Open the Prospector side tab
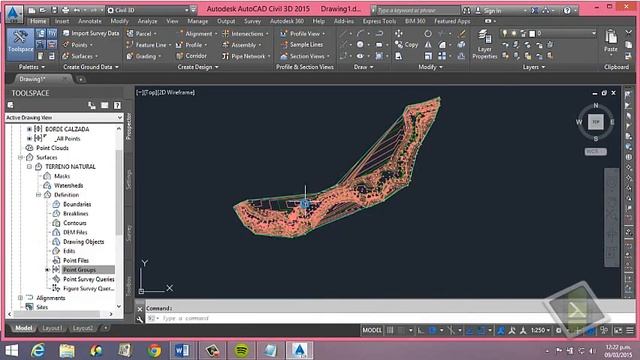The image size is (640, 360). (x=129, y=127)
